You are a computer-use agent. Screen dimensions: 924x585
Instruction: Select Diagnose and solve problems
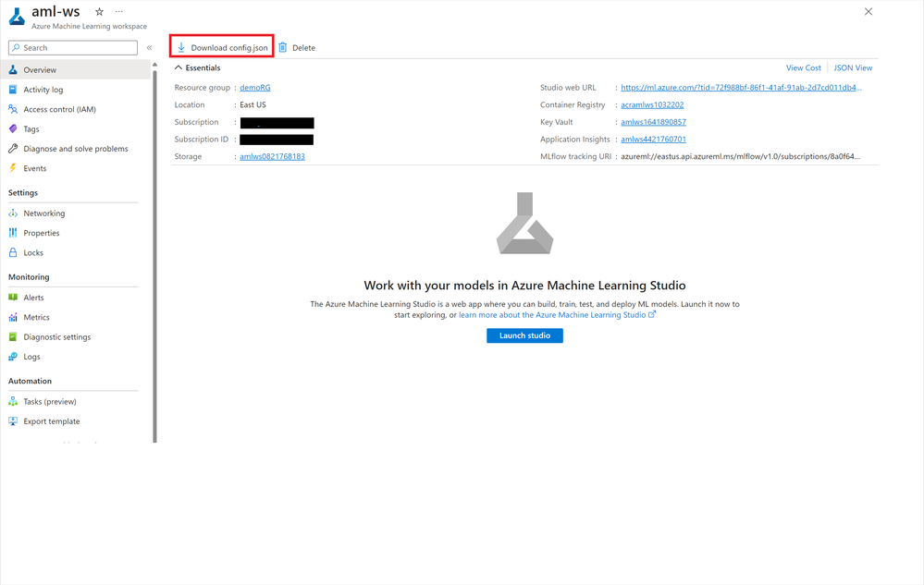(76, 149)
